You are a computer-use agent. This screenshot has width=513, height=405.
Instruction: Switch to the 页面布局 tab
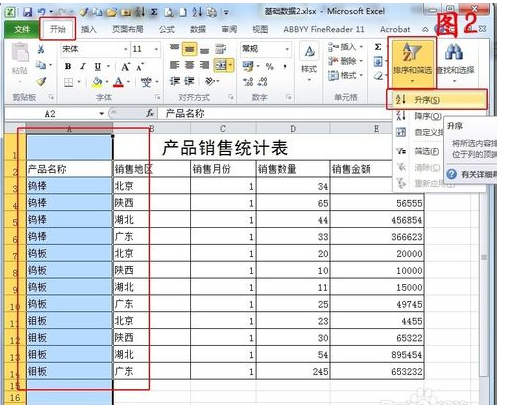(x=128, y=29)
